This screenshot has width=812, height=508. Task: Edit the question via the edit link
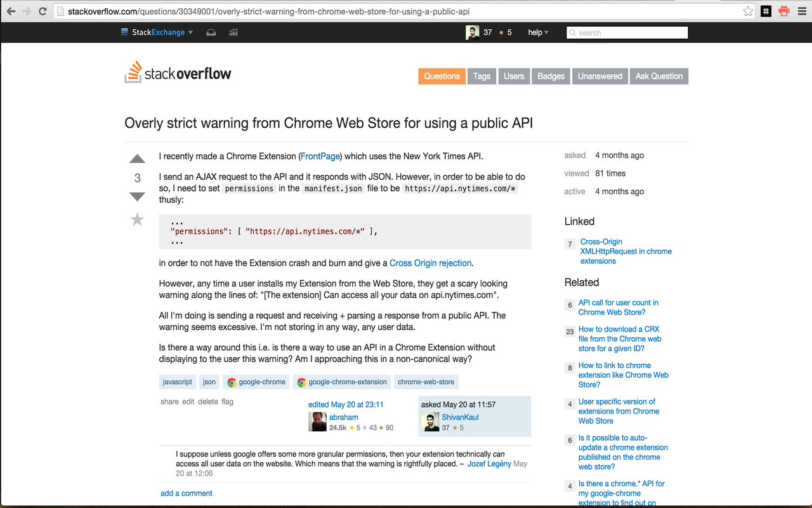click(x=188, y=402)
